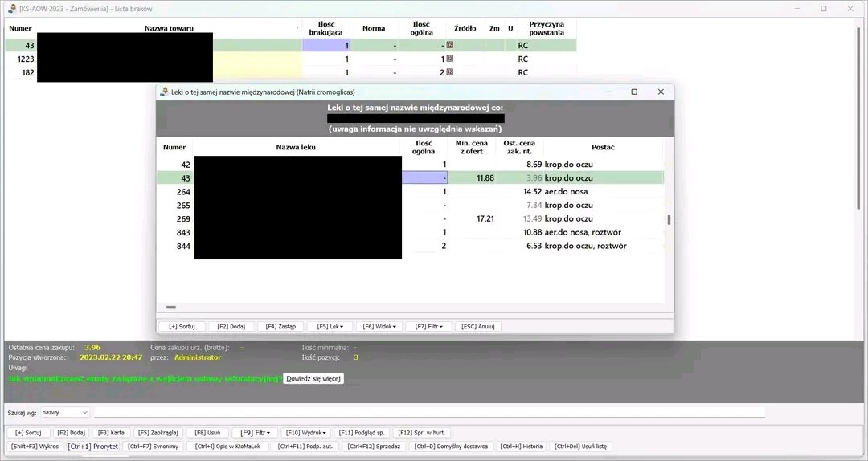Open [Ctrl+H] Historia

tap(521, 446)
